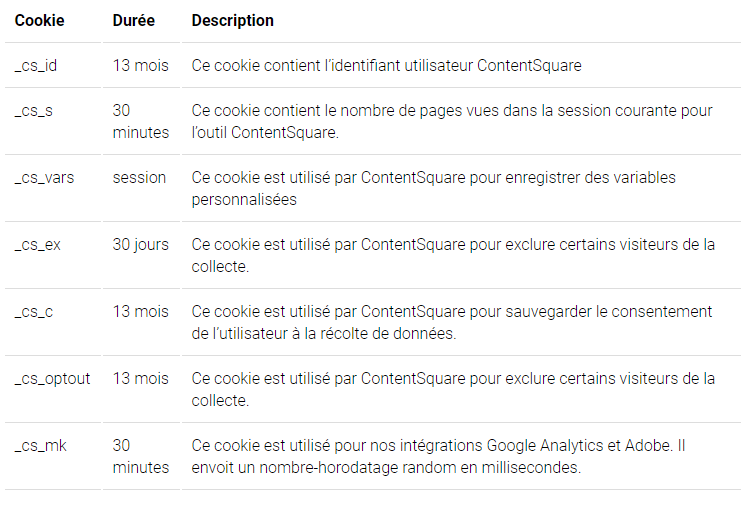Select the _cs_id cookie name
Screen dimensions: 753x507
[36, 66]
